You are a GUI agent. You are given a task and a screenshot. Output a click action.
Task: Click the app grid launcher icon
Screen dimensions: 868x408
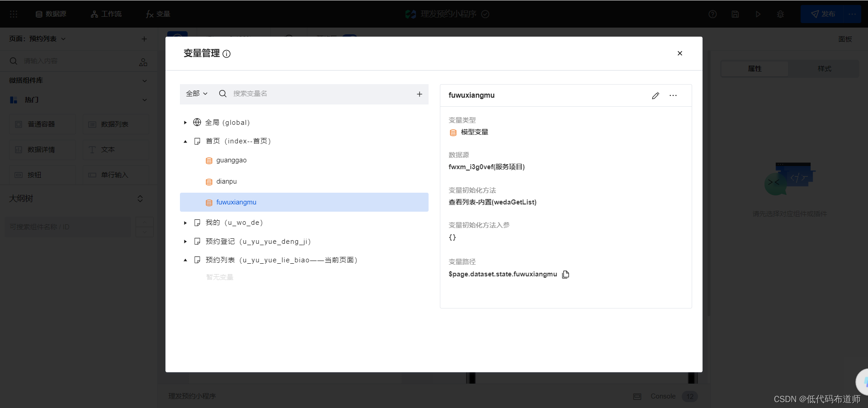pos(14,14)
